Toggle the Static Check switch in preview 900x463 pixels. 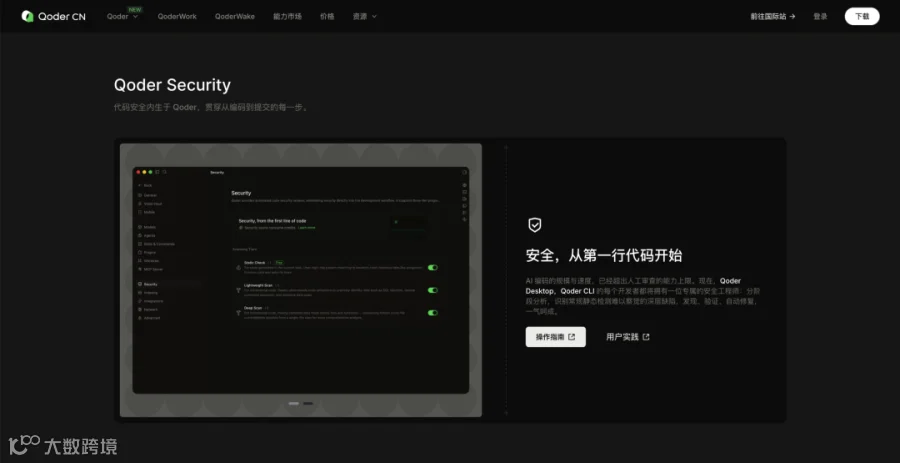(432, 267)
